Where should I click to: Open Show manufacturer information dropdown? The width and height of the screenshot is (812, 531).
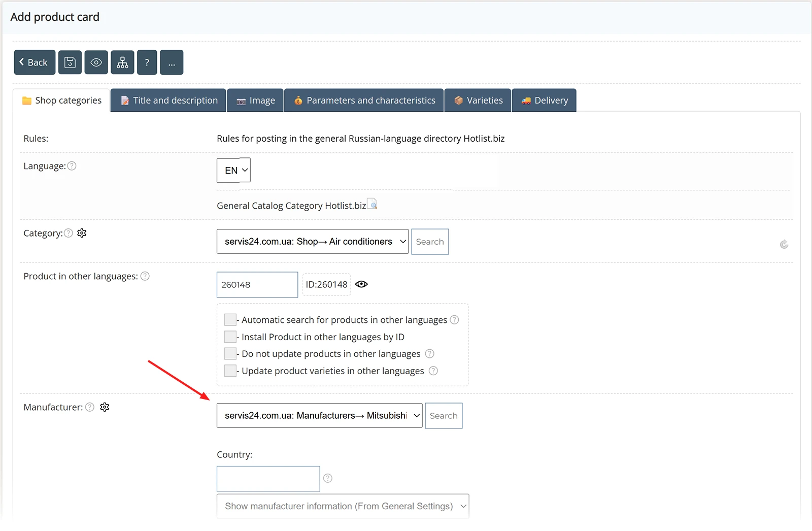pos(343,506)
